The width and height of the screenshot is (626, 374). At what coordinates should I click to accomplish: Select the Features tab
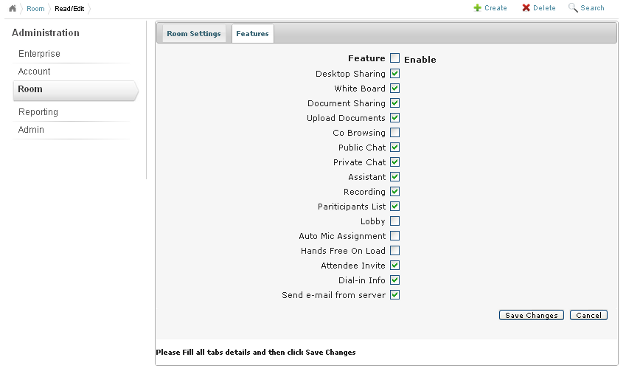click(x=252, y=34)
